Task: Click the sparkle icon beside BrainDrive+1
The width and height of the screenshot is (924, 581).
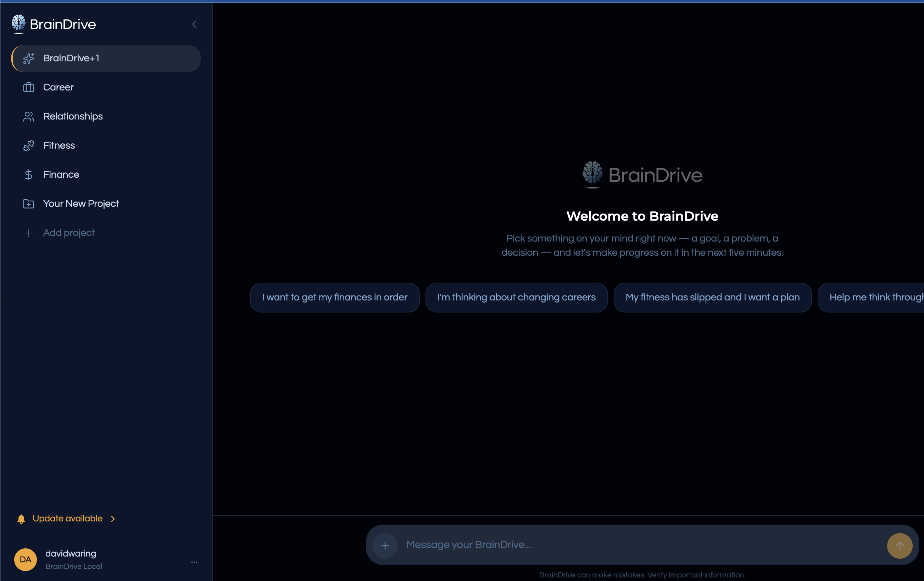Action: (x=29, y=58)
